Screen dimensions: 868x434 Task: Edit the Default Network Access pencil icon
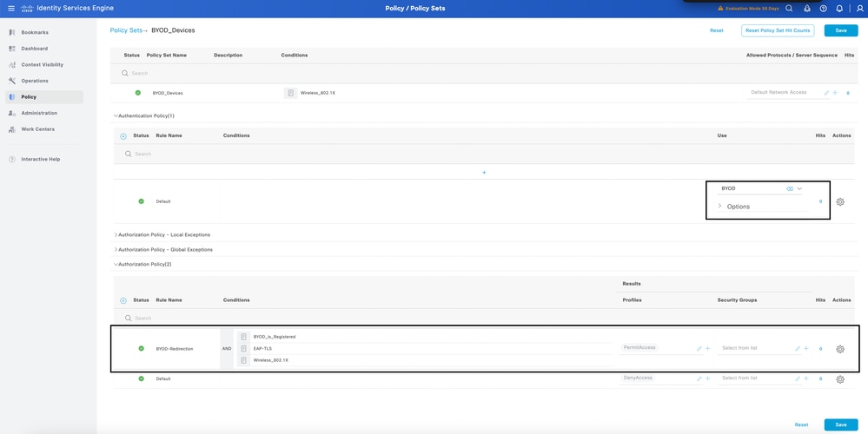[826, 93]
